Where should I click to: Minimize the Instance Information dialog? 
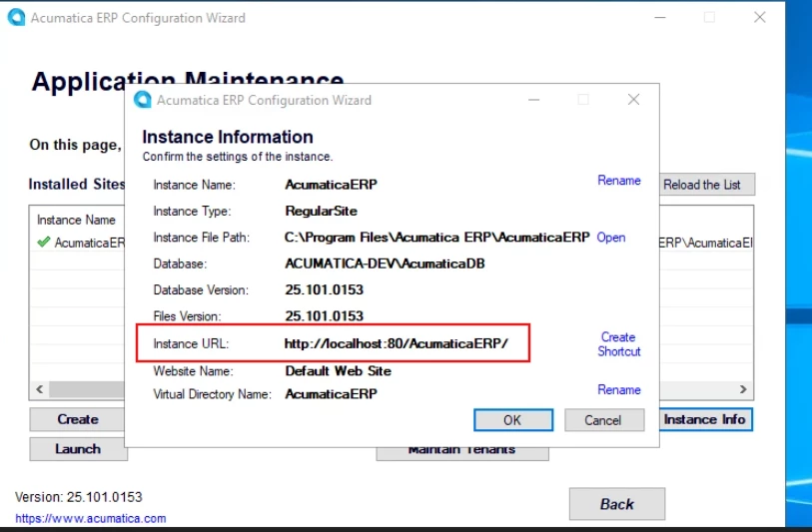click(x=534, y=100)
